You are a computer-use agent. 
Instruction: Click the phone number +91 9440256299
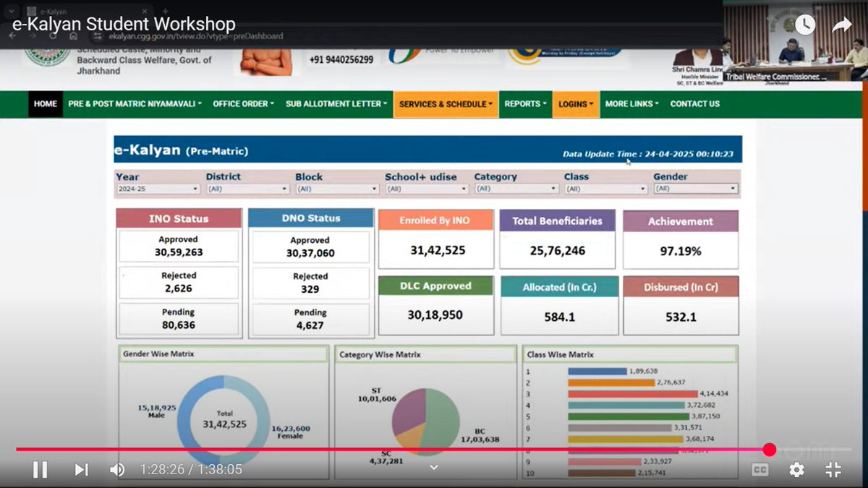[341, 59]
